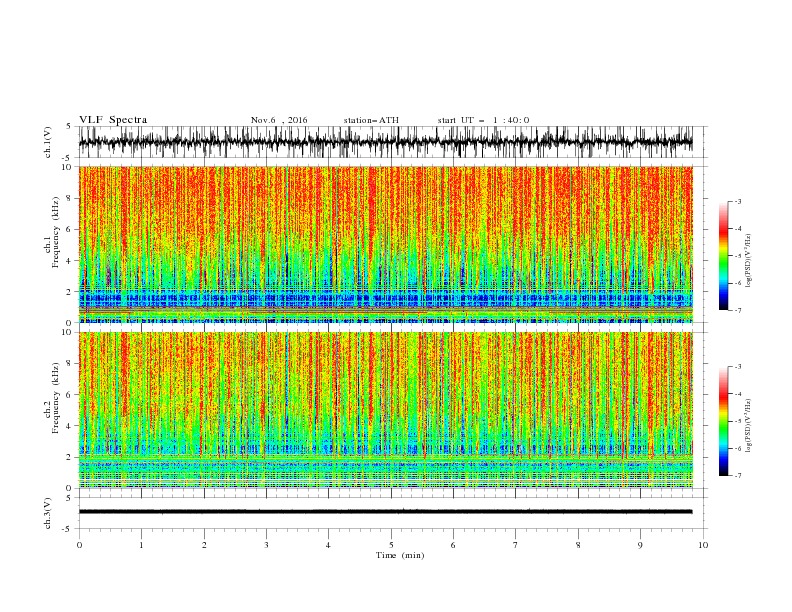Screen dimensions: 792x612
Task: Click the "start UT = 1 :40: 0" text
Action: (x=483, y=120)
